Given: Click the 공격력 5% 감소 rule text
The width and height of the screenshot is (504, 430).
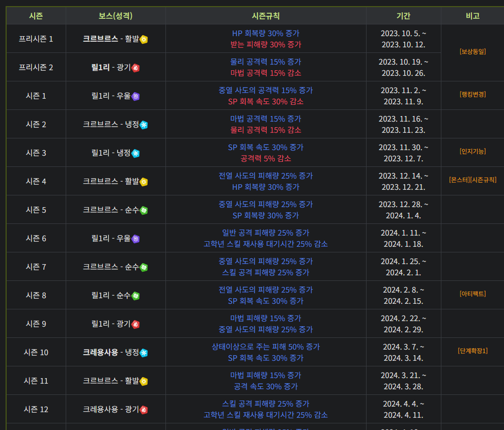Looking at the screenshot, I should [266, 158].
